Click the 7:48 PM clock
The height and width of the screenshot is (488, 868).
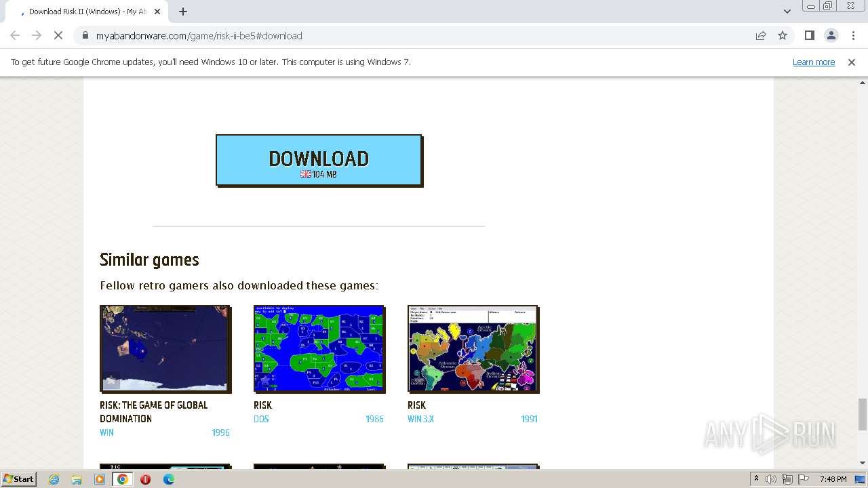pos(833,479)
